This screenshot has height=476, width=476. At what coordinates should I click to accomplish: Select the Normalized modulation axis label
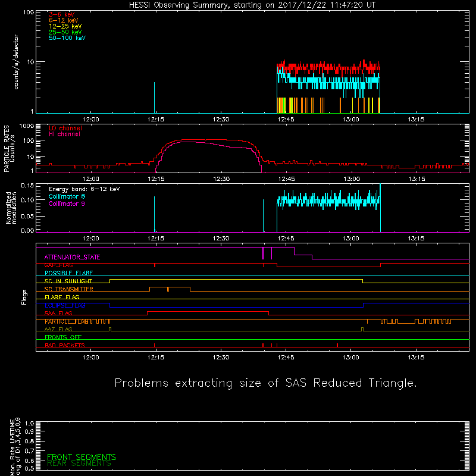[x=11, y=208]
